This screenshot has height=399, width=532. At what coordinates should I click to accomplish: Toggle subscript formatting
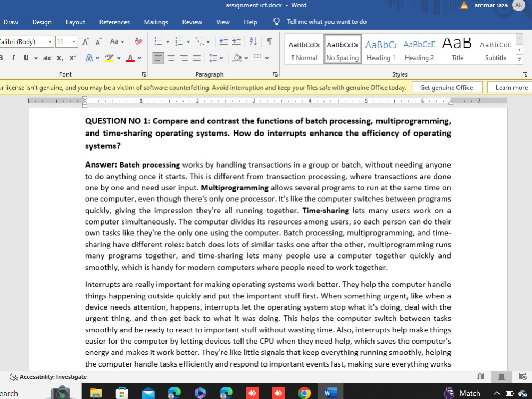[x=60, y=58]
